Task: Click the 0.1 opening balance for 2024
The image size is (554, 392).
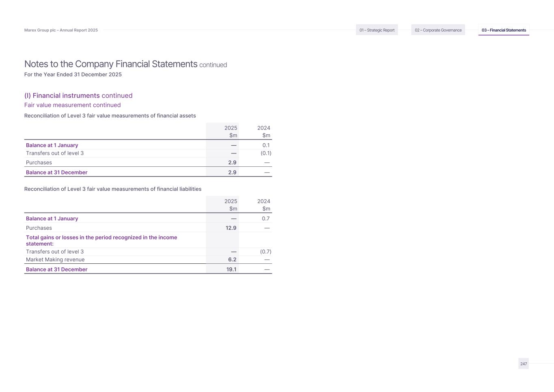Action: pyautogui.click(x=266, y=145)
